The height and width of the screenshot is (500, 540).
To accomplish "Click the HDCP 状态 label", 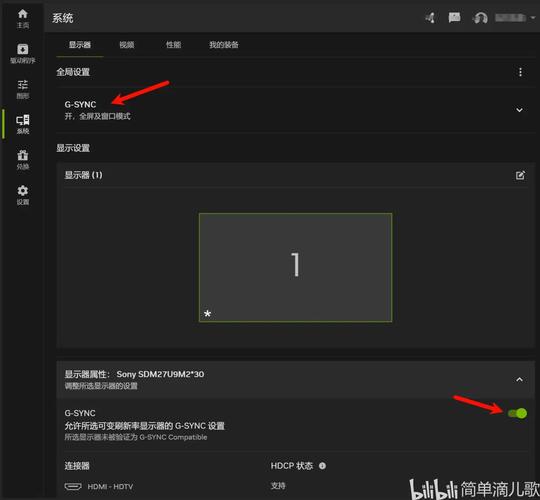I will coord(292,466).
